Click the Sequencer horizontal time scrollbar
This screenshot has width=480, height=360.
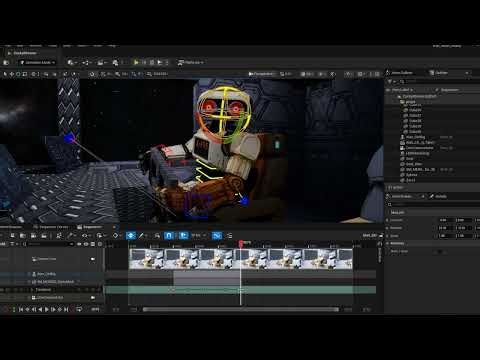pos(241,309)
